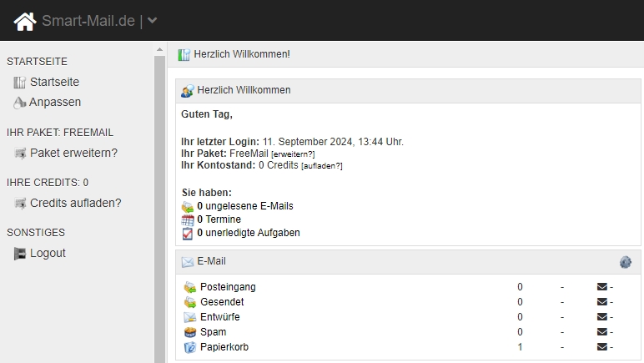Click the black envelope icon in the Spam row
This screenshot has height=363, width=644.
click(602, 332)
